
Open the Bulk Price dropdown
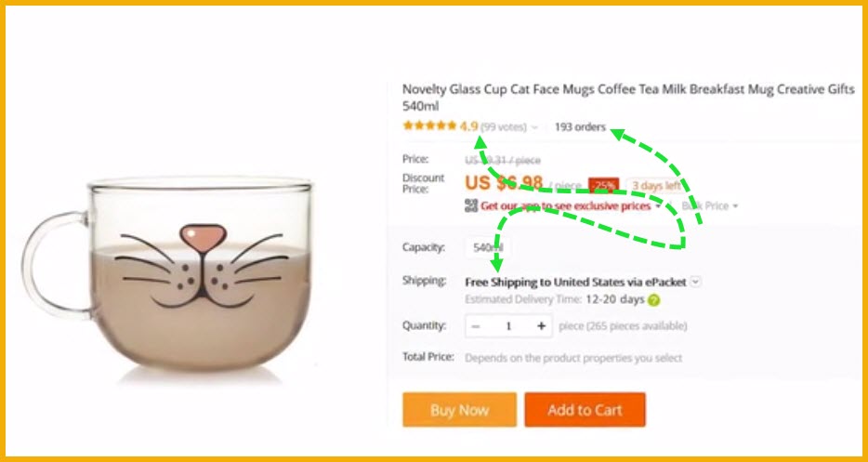tap(710, 206)
